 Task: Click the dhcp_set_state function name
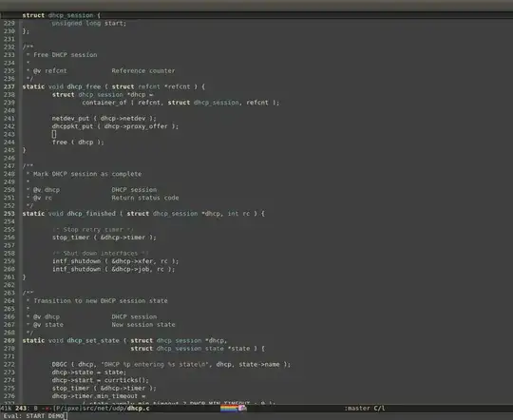tap(93, 340)
